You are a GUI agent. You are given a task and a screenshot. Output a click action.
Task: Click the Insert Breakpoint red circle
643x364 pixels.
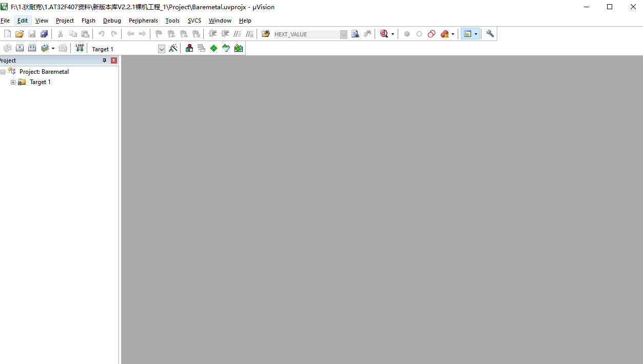(407, 34)
